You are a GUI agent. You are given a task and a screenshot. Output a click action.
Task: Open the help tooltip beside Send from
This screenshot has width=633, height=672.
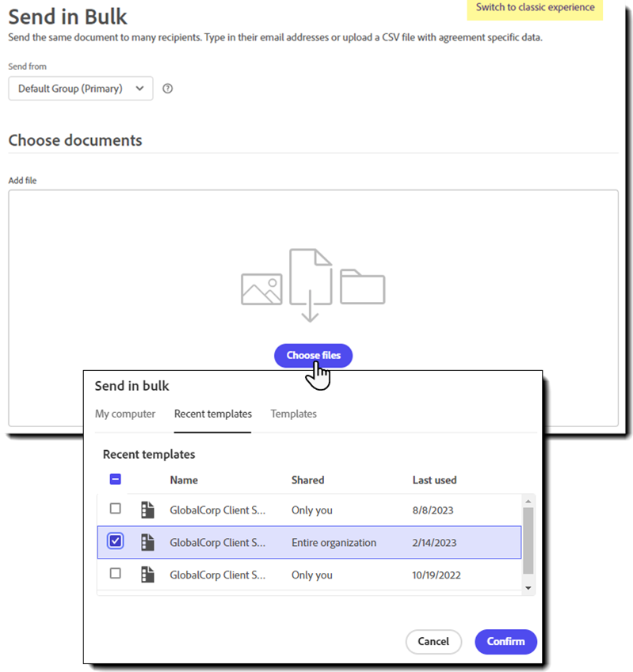[167, 89]
